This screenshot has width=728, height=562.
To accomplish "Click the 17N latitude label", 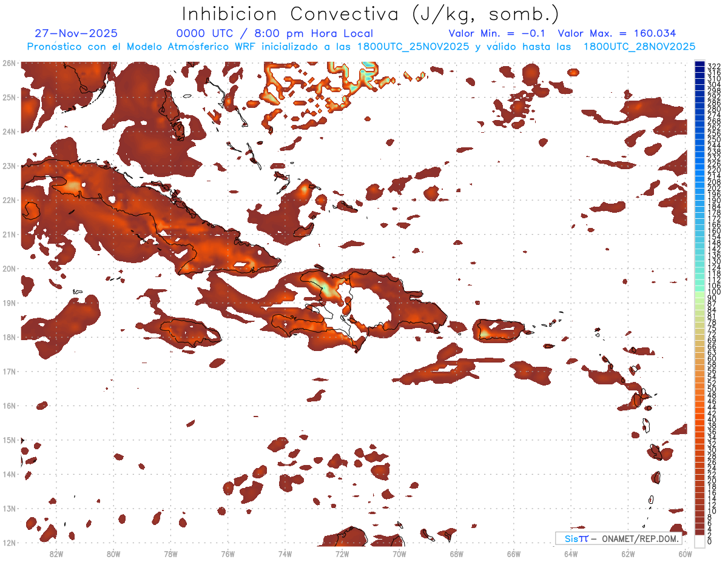I will pyautogui.click(x=8, y=371).
